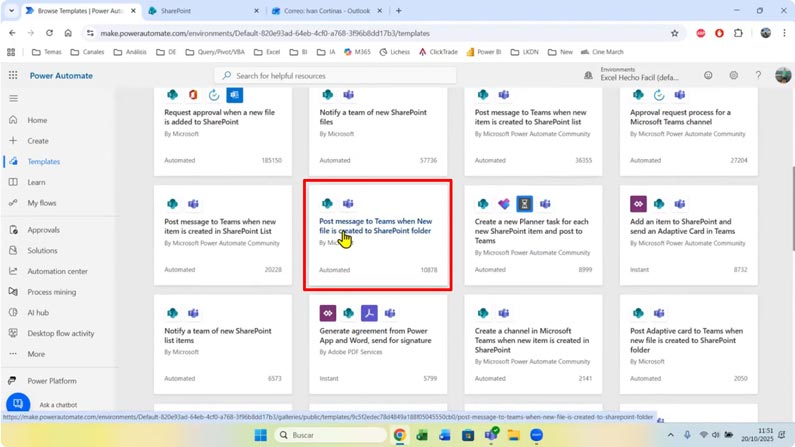Open the app launcher waffle icon
Viewport: 795px width, 447px height.
click(13, 76)
